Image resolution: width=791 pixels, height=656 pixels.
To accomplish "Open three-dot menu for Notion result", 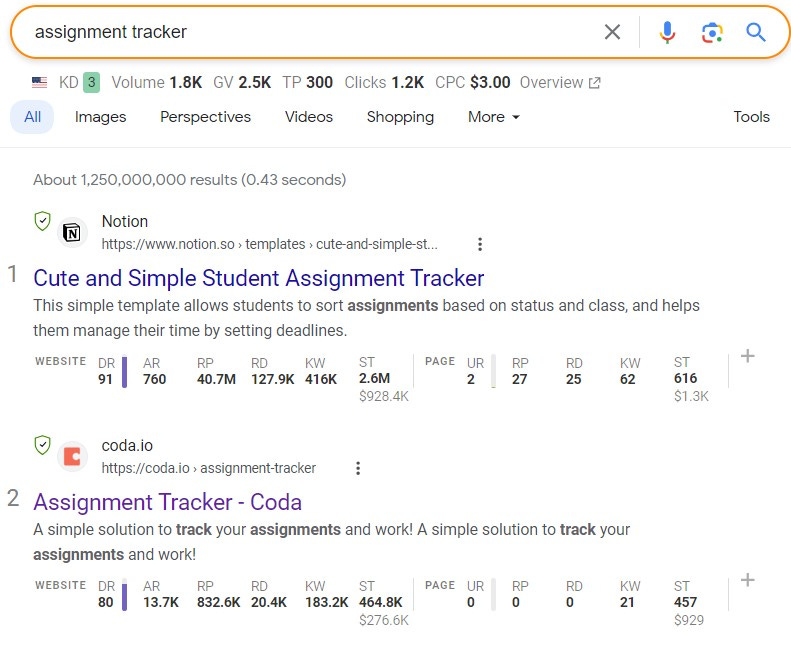I will click(x=480, y=244).
